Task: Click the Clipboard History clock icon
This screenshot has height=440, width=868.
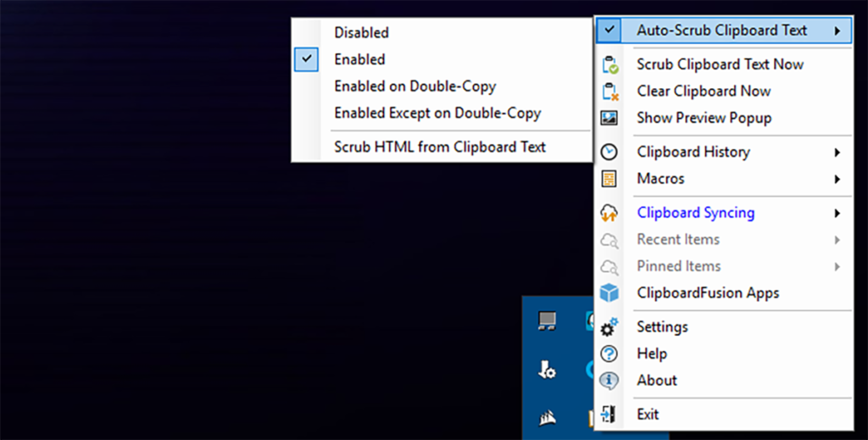Action: point(609,152)
